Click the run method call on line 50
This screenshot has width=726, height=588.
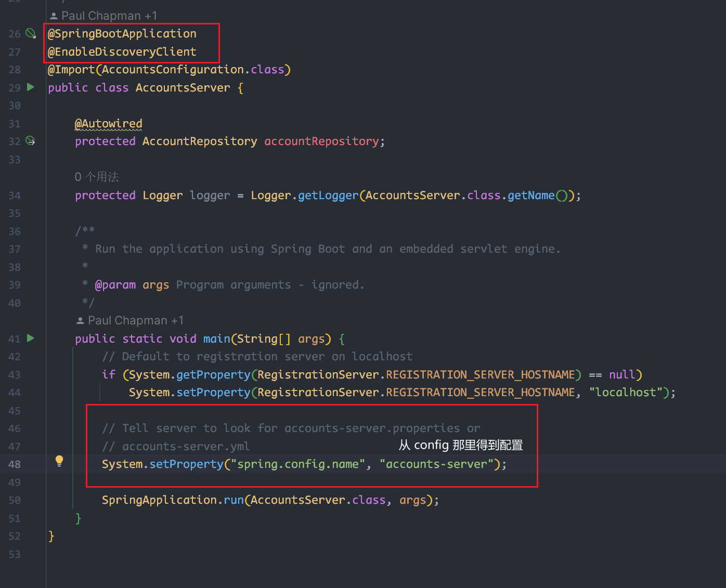coord(234,500)
